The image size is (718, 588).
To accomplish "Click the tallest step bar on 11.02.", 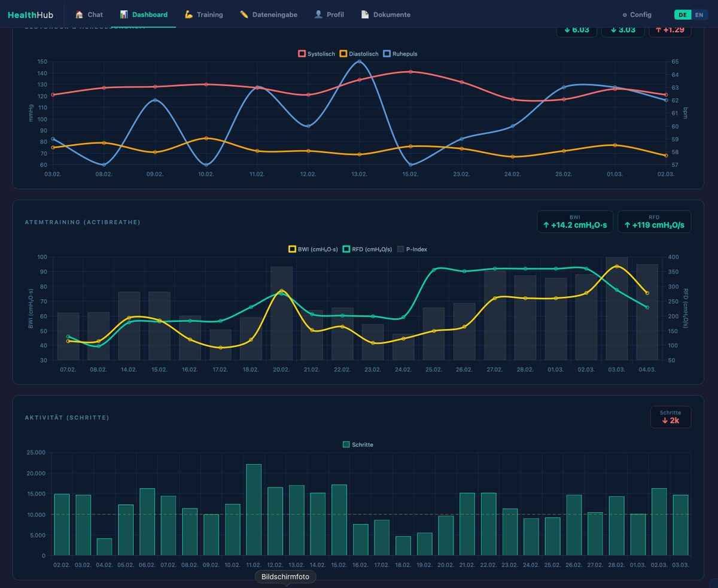I will point(254,509).
